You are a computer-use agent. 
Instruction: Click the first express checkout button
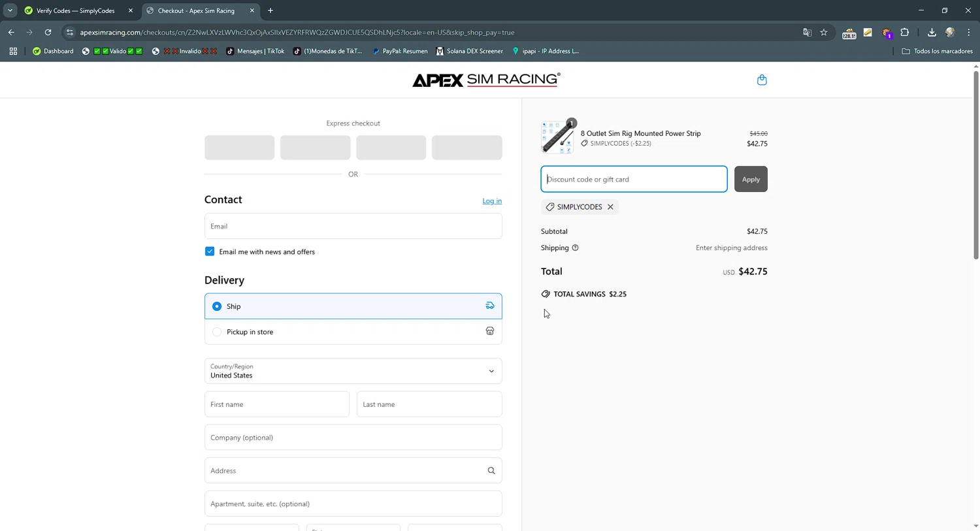point(239,148)
